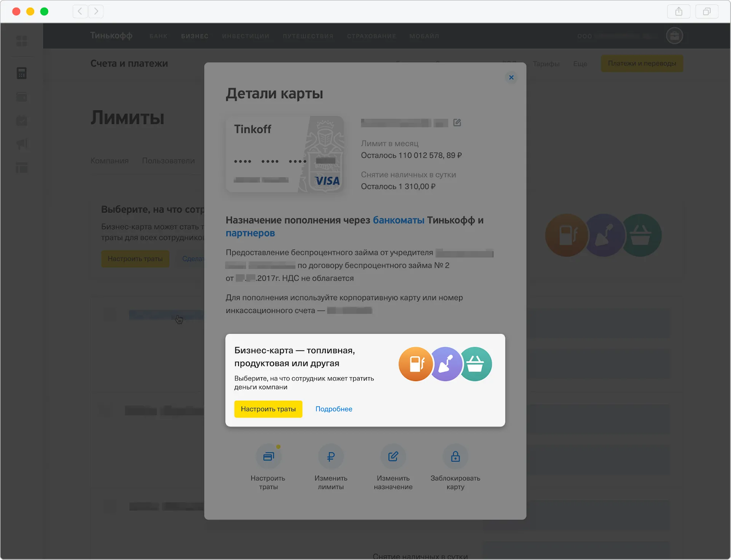Open the ПУТЕШЕСТВИЯ menu item
Image resolution: width=731 pixels, height=560 pixels.
(308, 36)
